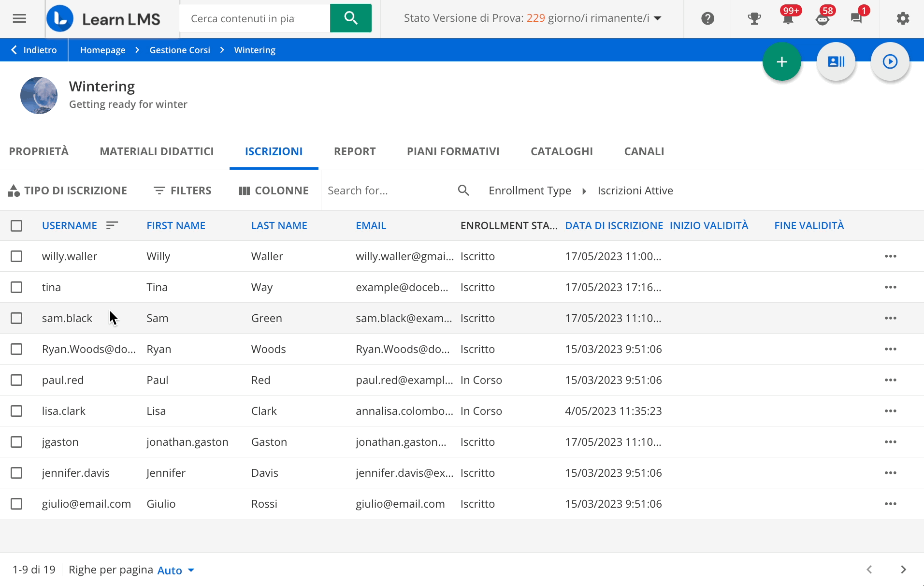Open chat messages icon with 1 badge
The height and width of the screenshot is (586, 924).
[857, 19]
